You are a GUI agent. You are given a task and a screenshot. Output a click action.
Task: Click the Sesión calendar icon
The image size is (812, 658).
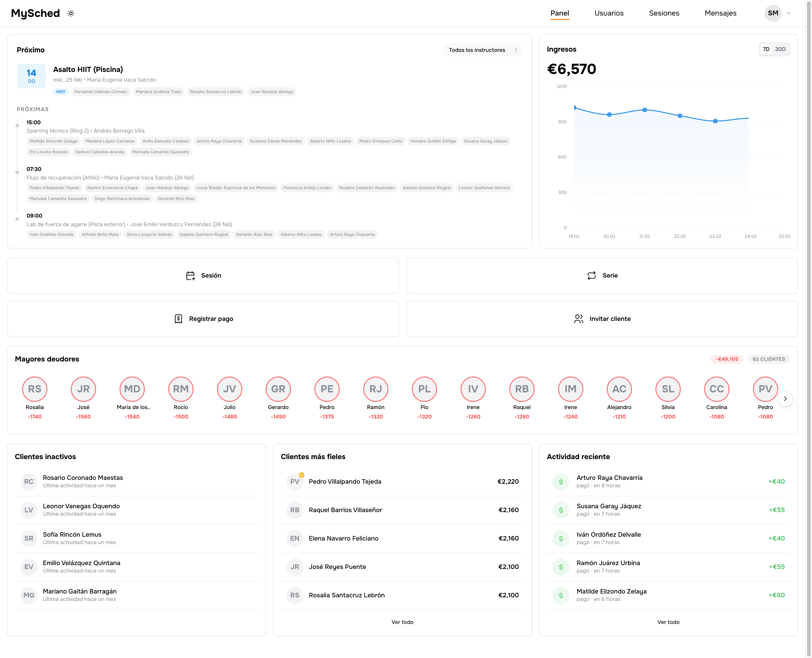coord(191,276)
